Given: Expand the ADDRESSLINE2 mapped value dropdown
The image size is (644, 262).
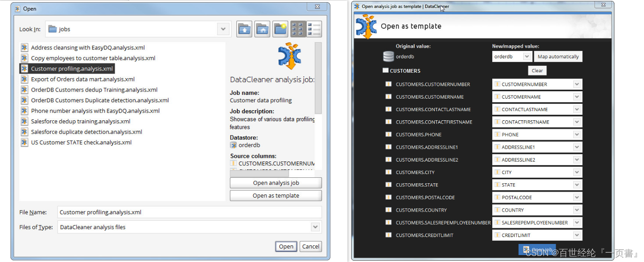Looking at the screenshot, I should tap(576, 160).
